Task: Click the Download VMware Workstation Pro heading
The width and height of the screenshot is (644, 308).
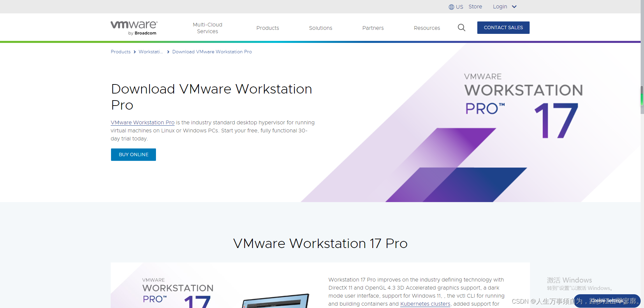Action: pyautogui.click(x=212, y=97)
